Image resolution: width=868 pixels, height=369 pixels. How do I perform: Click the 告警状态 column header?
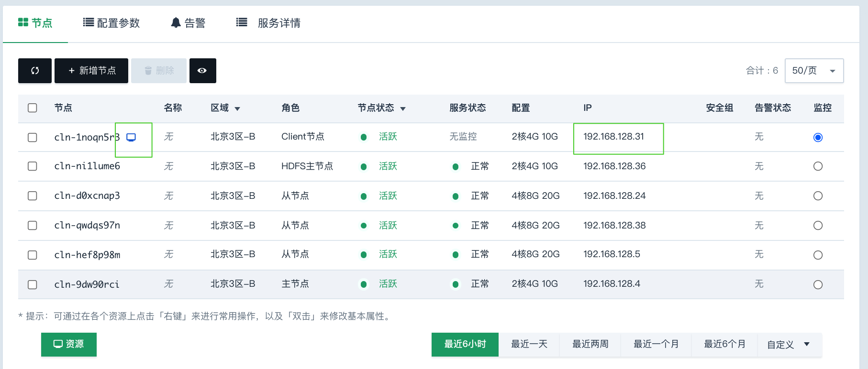773,108
